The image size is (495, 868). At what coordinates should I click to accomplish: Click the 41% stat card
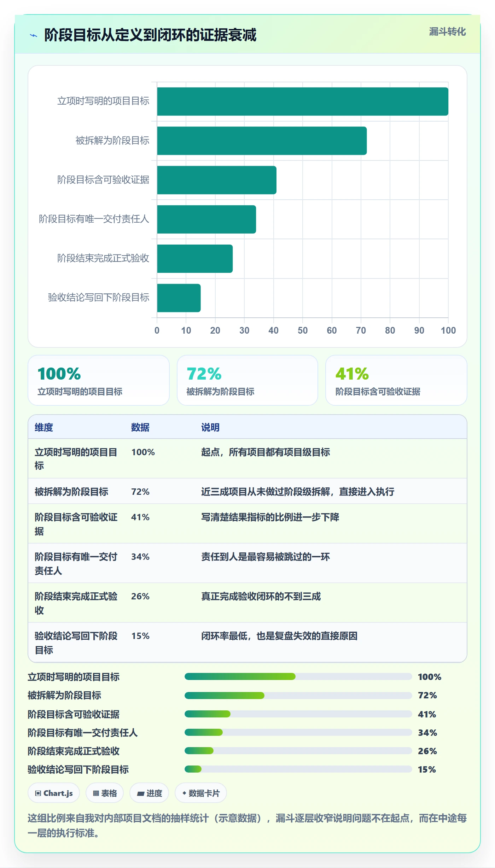point(396,380)
